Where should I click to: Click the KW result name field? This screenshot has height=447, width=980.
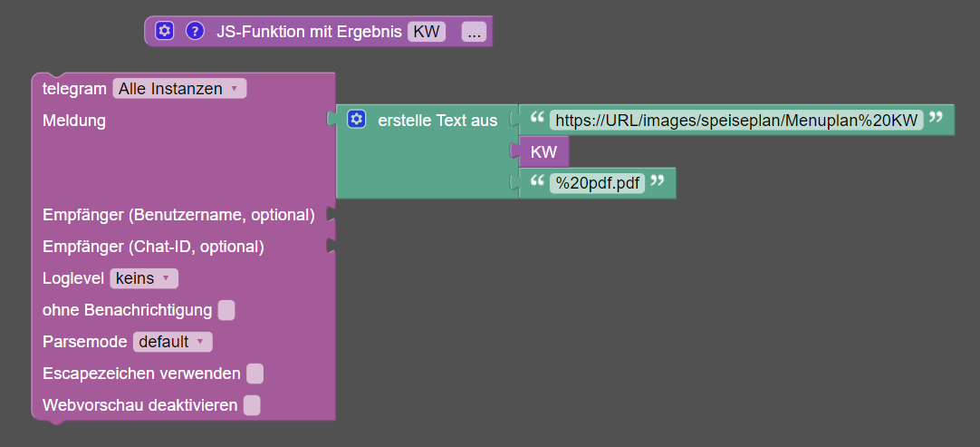(x=426, y=32)
